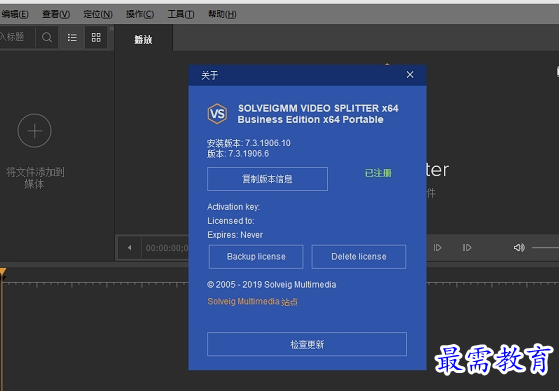The width and height of the screenshot is (559, 391).
Task: Click the 安装版本: 7.3.1906.10 text
Action: 249,143
